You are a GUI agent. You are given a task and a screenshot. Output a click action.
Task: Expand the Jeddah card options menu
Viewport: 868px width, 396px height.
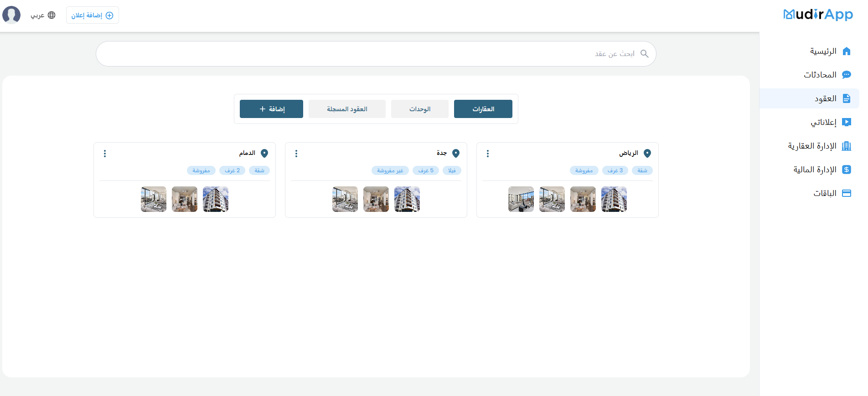296,154
